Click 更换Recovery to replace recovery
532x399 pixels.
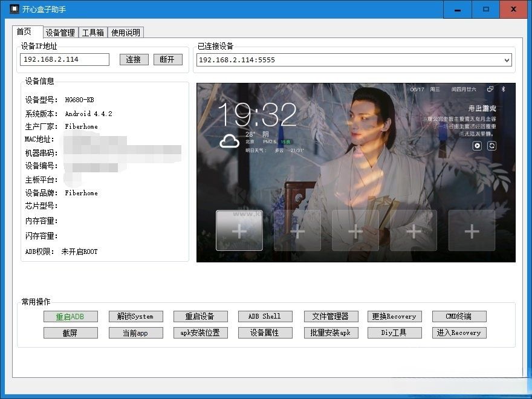point(394,316)
